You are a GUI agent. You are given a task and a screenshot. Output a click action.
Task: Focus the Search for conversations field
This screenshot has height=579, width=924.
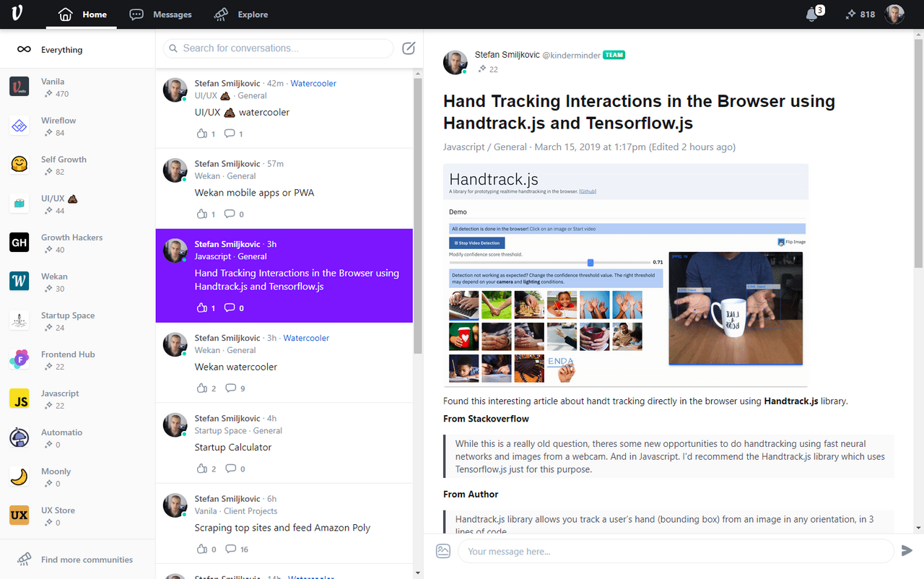coord(278,48)
